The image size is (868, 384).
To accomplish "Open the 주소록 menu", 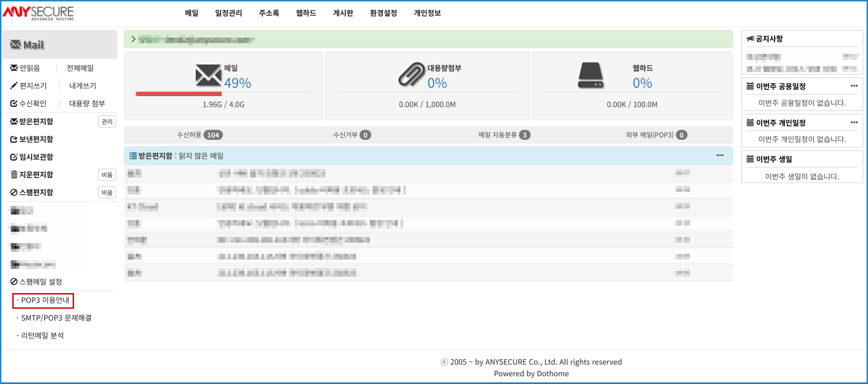I will (269, 13).
